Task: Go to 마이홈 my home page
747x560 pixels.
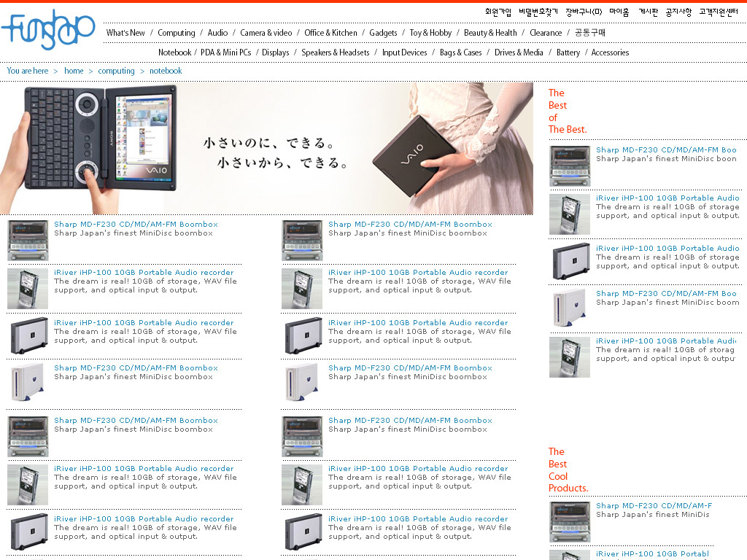Action: [x=619, y=12]
